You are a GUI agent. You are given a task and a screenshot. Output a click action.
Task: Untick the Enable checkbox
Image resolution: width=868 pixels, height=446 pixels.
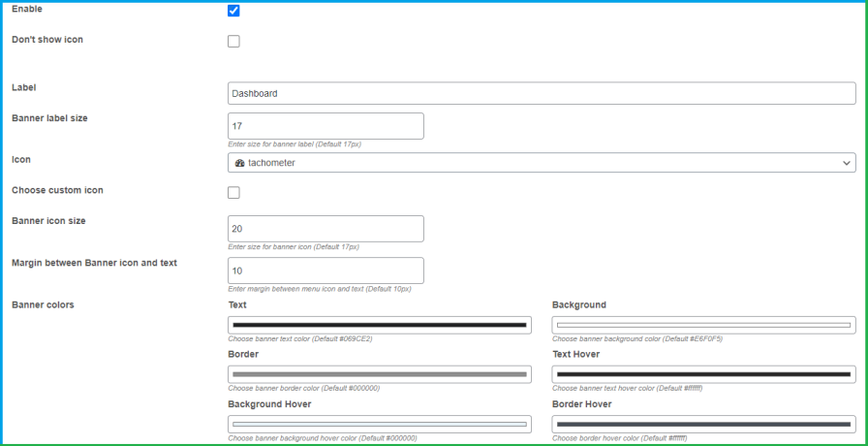(x=233, y=11)
